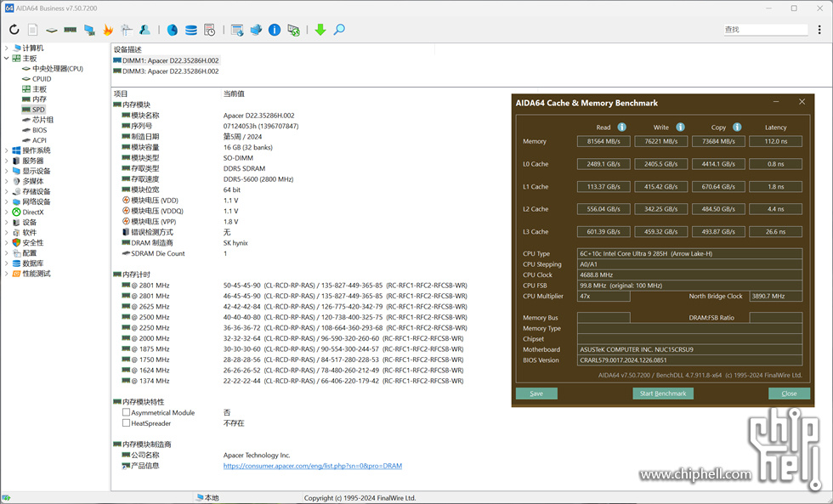This screenshot has height=504, width=833.
Task: Click the magnifier search toolbar icon
Action: click(339, 30)
